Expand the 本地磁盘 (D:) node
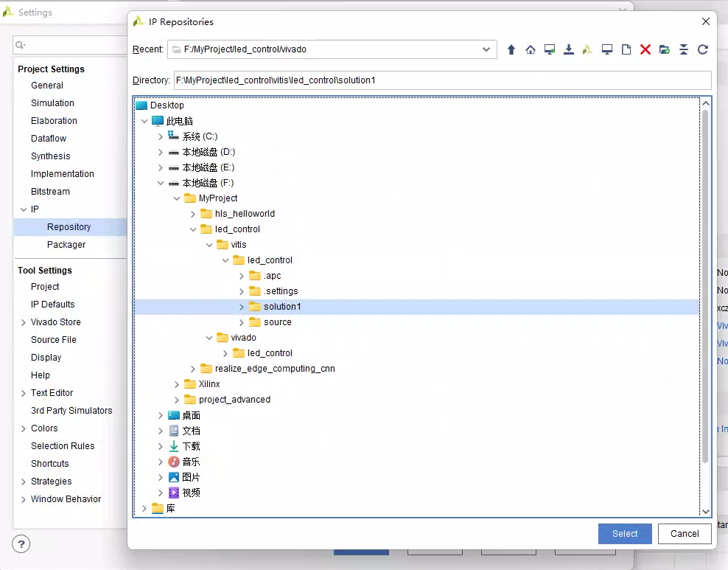This screenshot has height=570, width=728. pos(160,153)
